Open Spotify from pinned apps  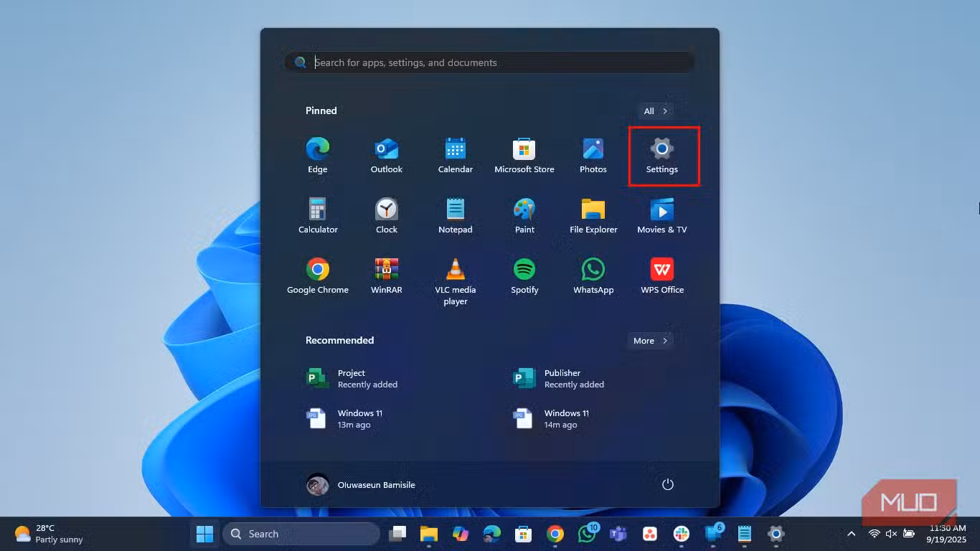[x=524, y=276]
